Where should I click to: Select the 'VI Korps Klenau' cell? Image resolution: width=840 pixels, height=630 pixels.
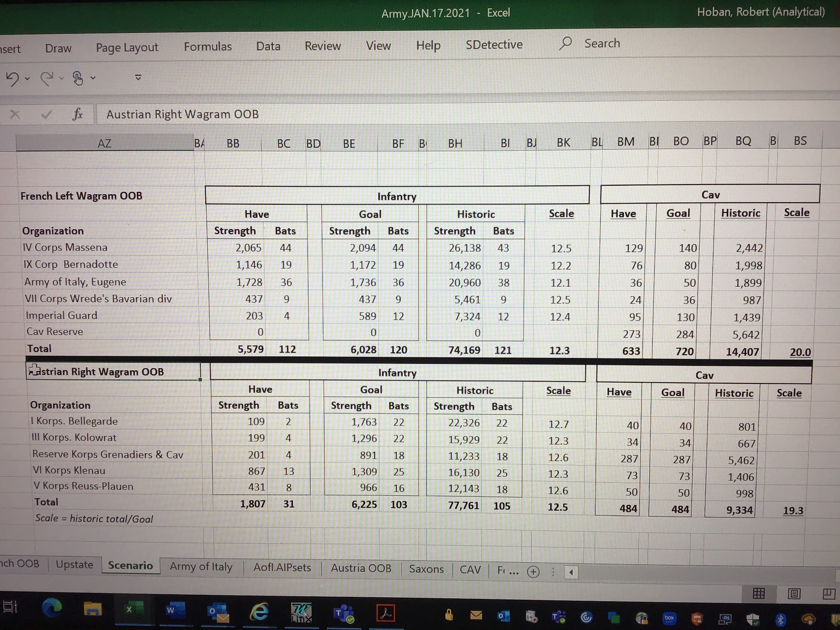coord(117,470)
